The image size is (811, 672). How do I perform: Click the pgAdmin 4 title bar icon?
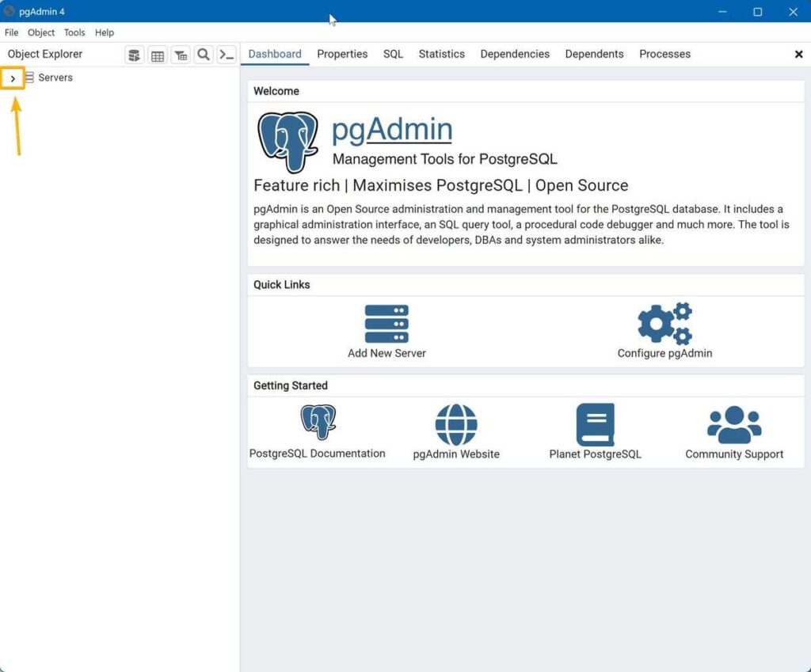10,11
